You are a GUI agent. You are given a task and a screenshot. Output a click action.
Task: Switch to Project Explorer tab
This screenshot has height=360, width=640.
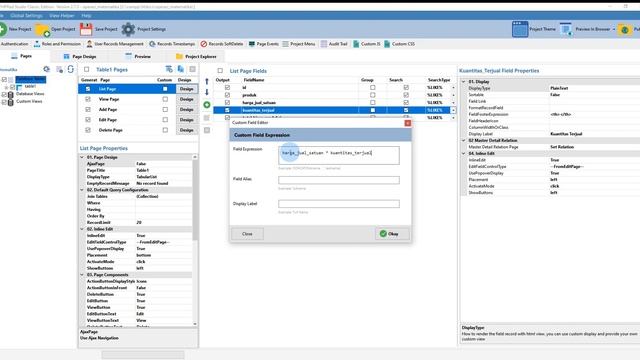[x=196, y=56]
